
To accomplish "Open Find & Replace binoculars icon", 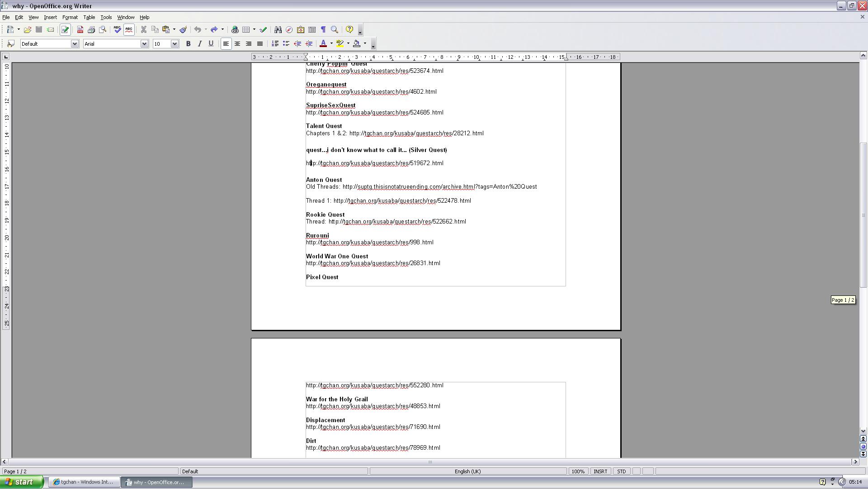I will point(278,30).
